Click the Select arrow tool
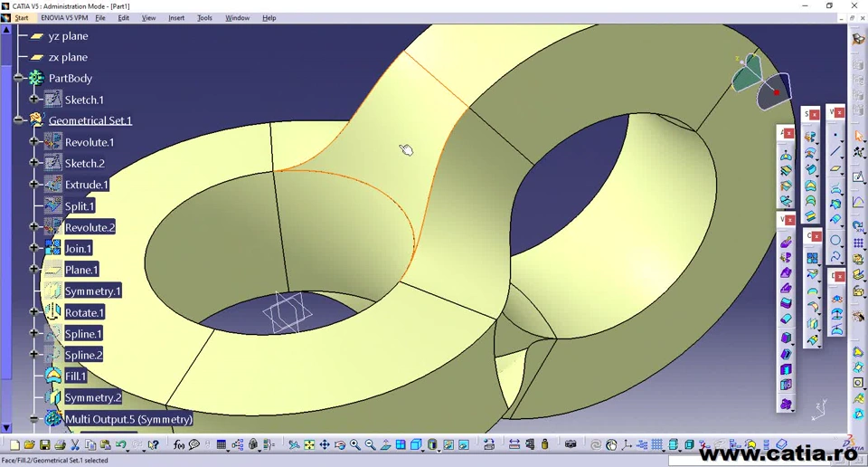 [x=858, y=135]
